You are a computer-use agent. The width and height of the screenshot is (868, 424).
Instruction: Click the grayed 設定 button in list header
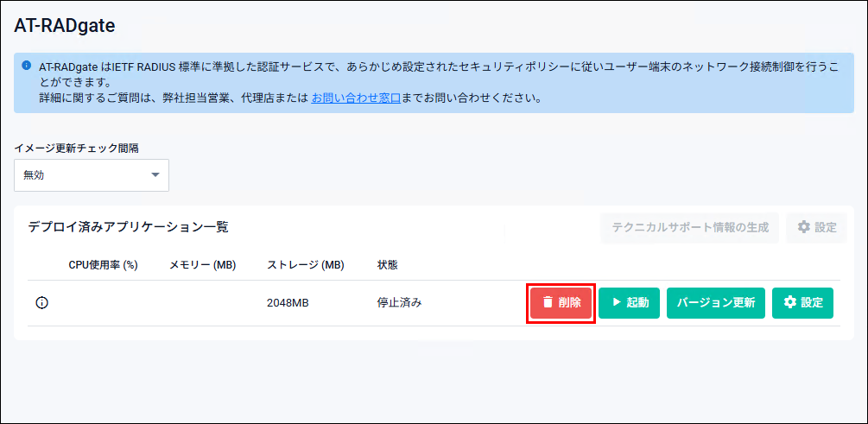pos(816,227)
